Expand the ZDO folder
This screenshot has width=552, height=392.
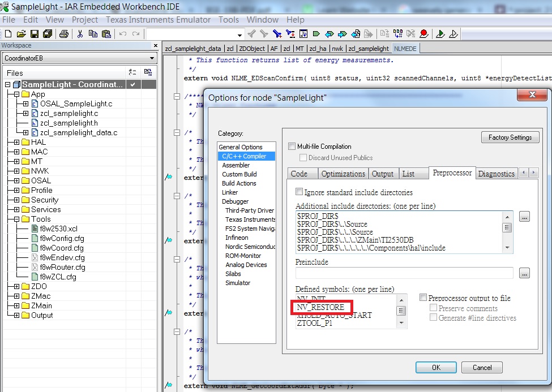[16, 286]
